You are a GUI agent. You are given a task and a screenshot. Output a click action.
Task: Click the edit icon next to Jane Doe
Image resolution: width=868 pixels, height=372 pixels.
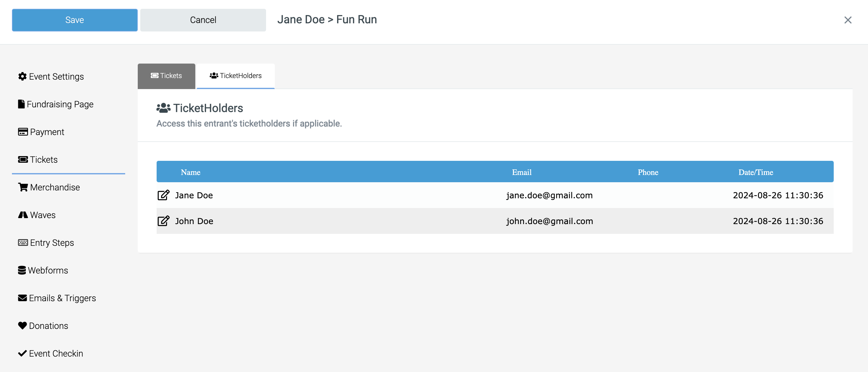(x=164, y=195)
